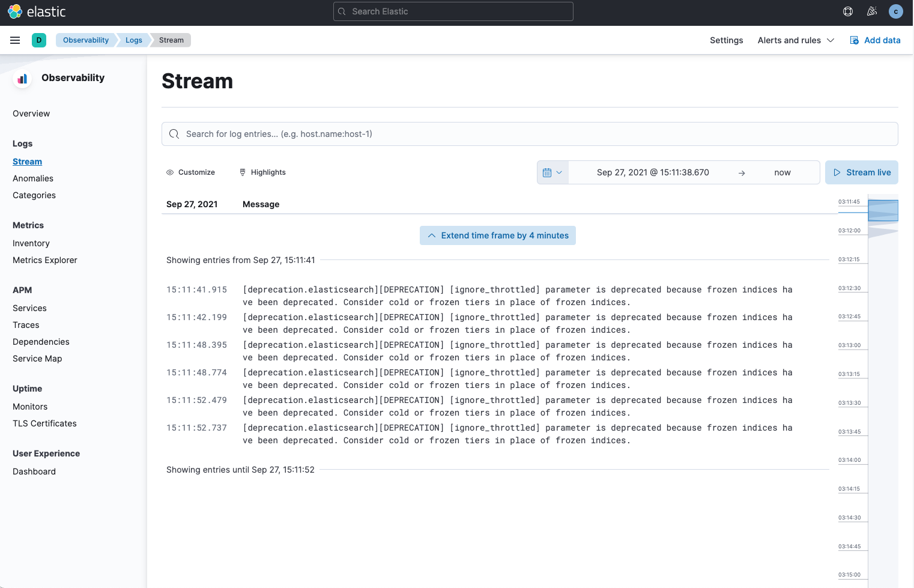Open the calendar quick-select date dropdown
This screenshot has height=588, width=914.
(x=552, y=172)
